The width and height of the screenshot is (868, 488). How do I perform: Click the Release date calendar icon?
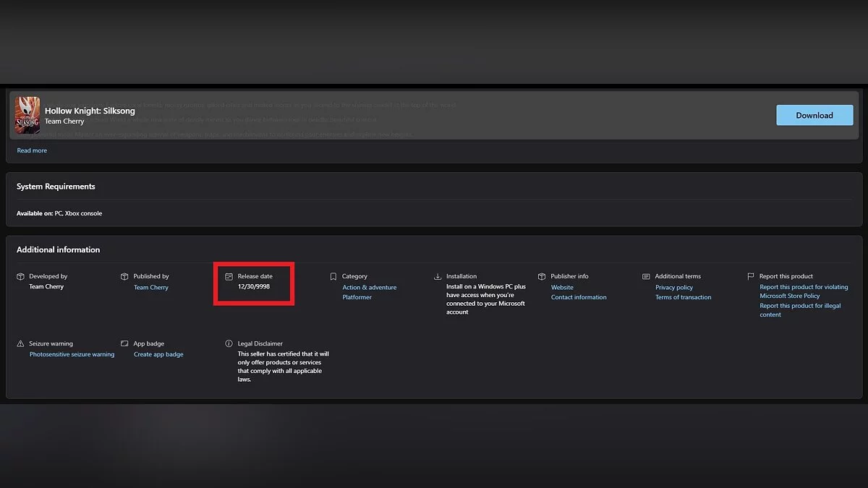[229, 276]
